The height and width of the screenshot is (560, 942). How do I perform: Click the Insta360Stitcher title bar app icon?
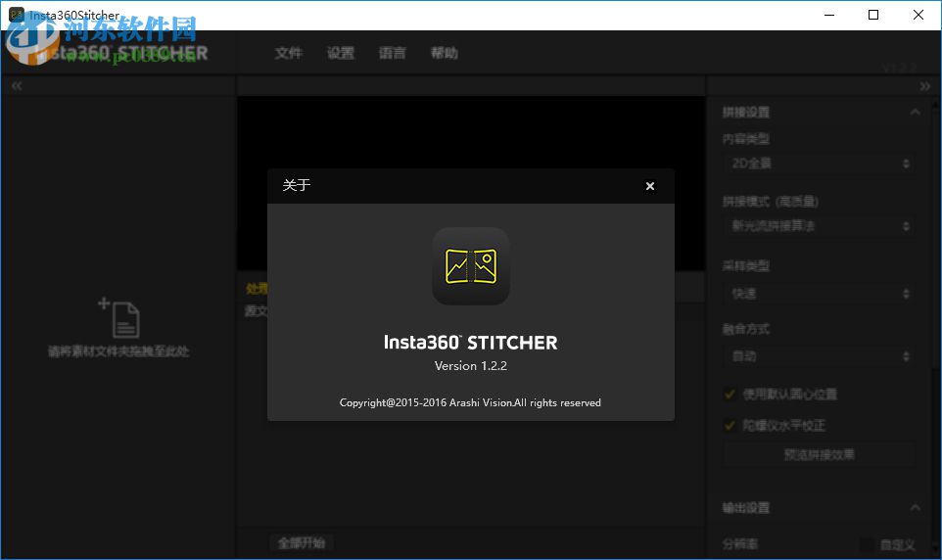(x=17, y=15)
